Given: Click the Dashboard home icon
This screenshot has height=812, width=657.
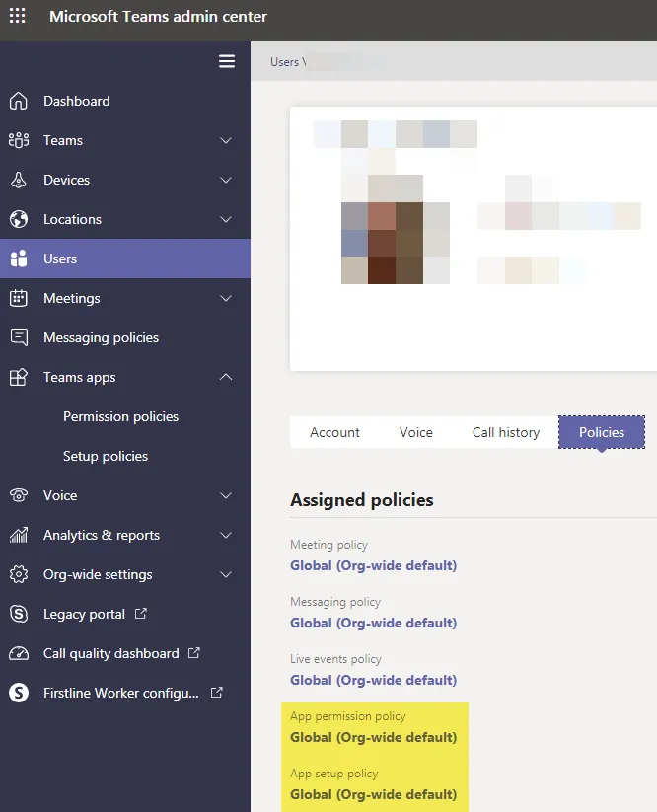Looking at the screenshot, I should tap(19, 101).
